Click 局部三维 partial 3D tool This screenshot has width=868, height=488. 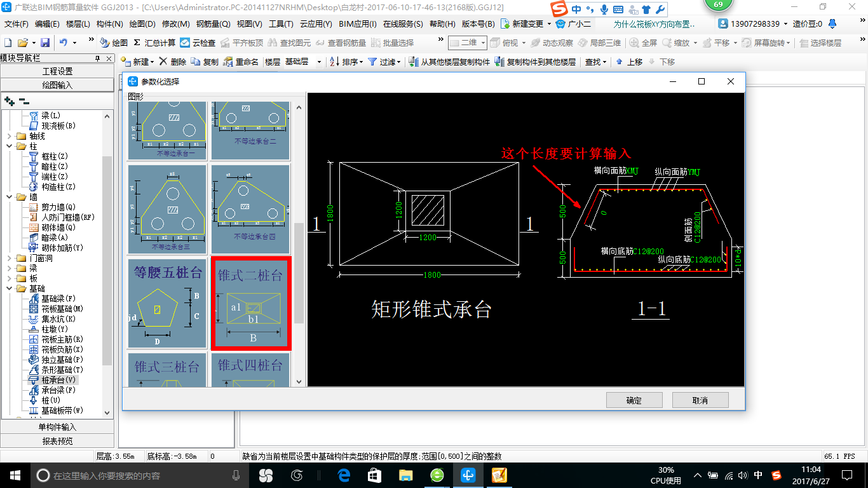coord(599,43)
